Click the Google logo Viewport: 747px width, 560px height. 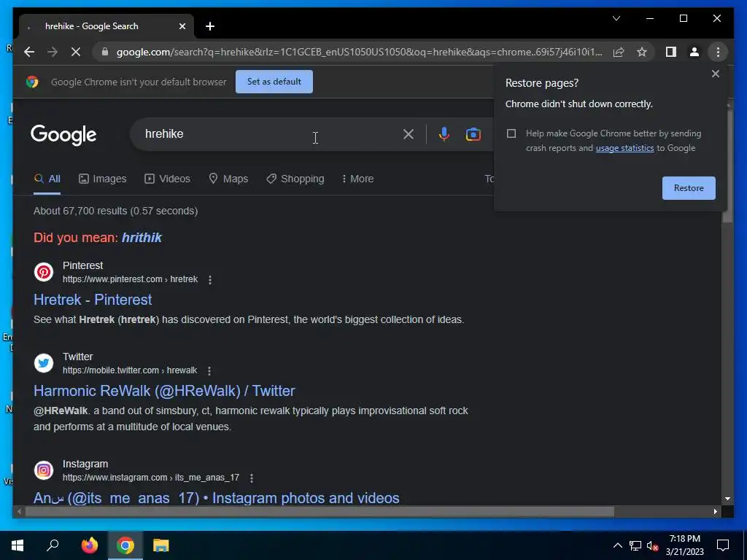pyautogui.click(x=64, y=135)
